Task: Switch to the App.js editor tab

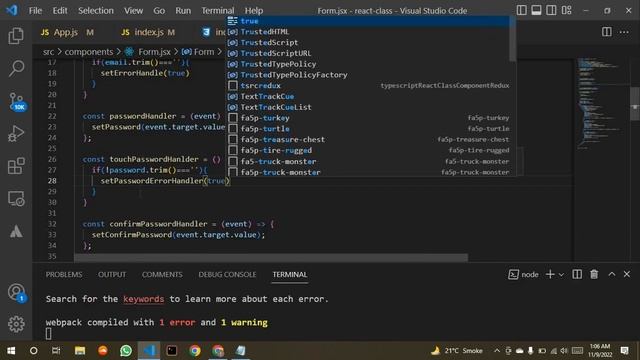Action: coord(67,32)
